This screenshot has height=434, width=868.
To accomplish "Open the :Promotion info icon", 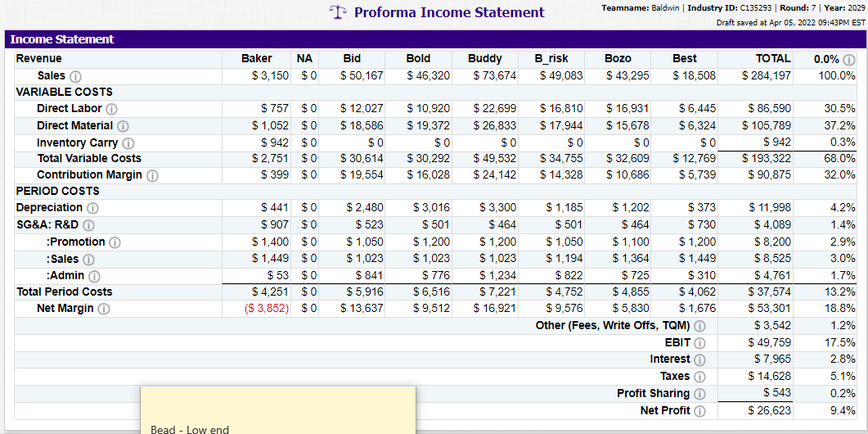I will 115,242.
